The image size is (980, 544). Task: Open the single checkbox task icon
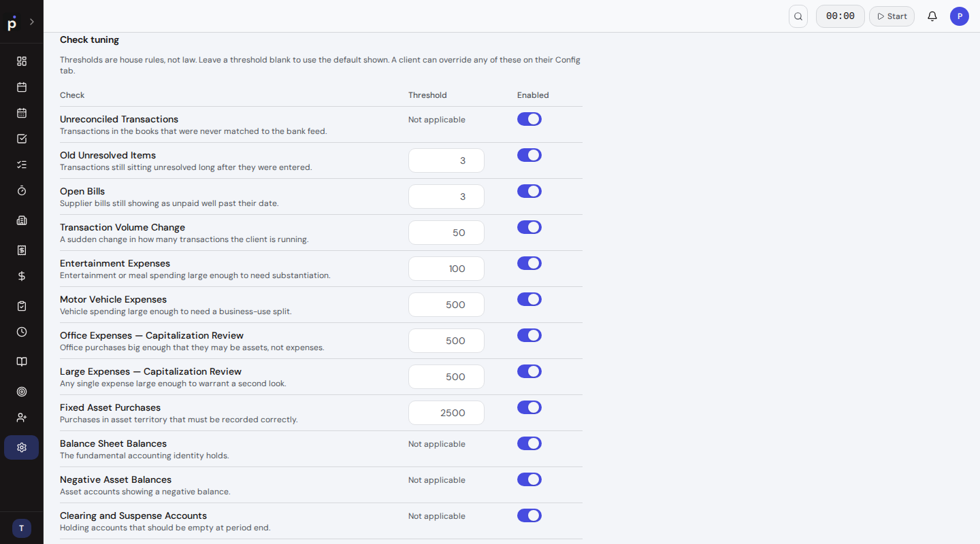(22, 139)
